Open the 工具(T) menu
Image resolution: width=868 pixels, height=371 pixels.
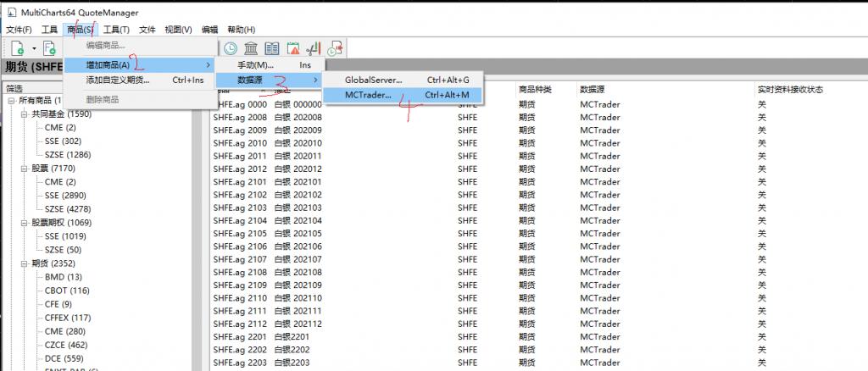pyautogui.click(x=116, y=30)
